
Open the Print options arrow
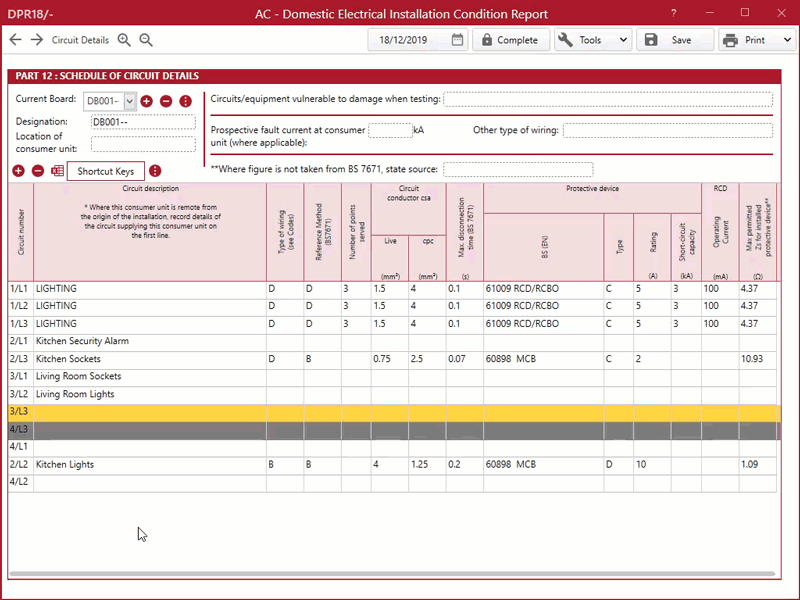[x=787, y=40]
